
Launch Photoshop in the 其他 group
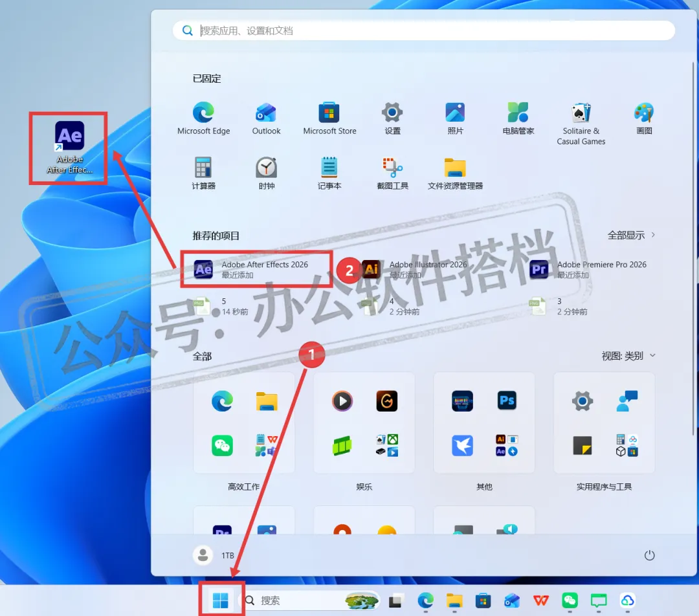pos(507,401)
